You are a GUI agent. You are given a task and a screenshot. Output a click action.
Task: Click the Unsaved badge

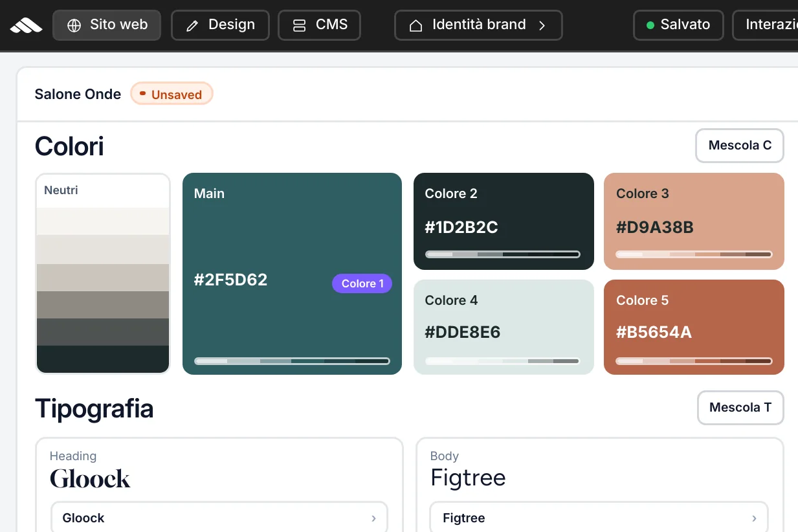pos(172,94)
